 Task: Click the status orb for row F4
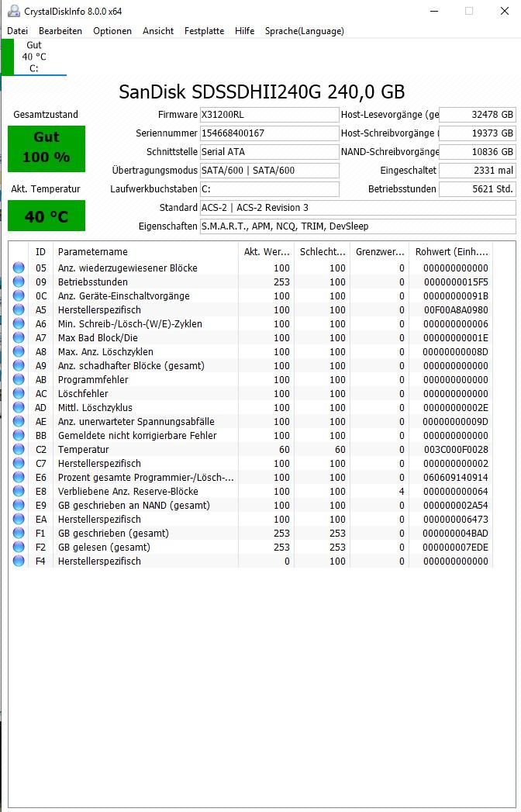pos(19,561)
